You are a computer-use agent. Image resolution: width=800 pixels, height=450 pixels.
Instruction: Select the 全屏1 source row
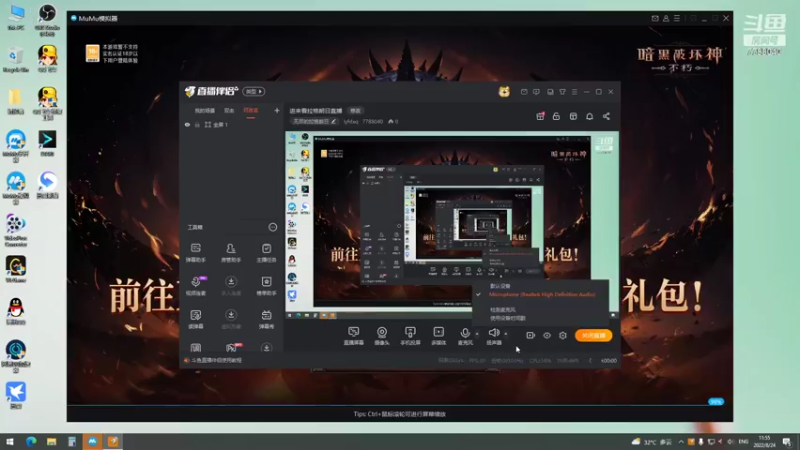[231, 124]
